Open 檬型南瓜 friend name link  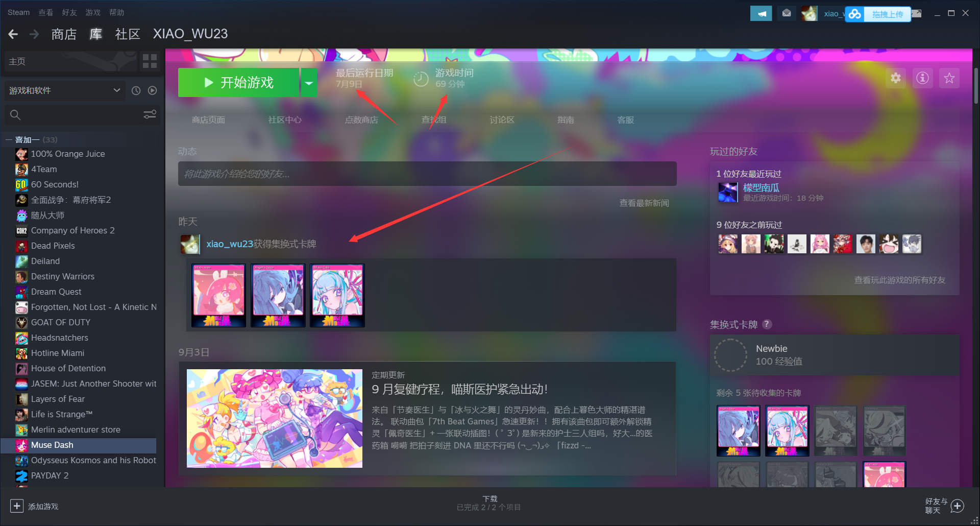tap(761, 188)
